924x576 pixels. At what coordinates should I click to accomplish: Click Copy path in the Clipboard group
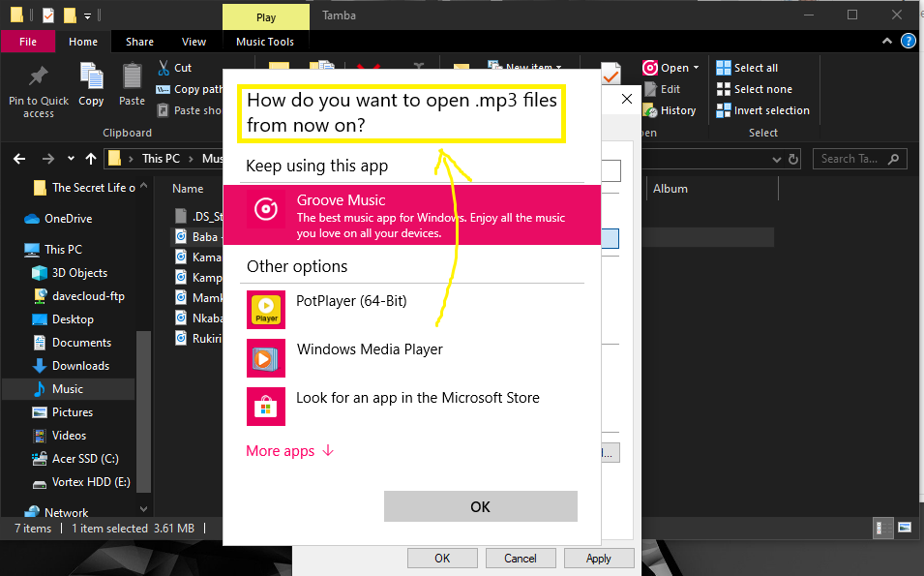point(190,89)
